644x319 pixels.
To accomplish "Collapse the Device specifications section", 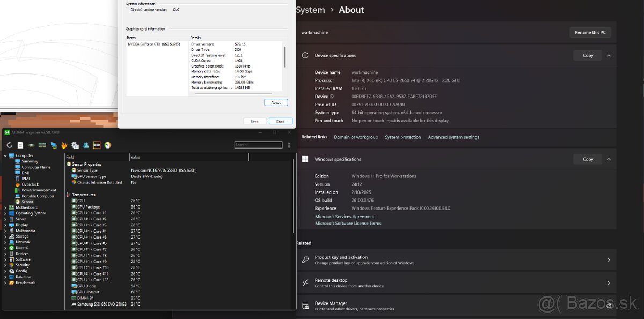I will tap(609, 55).
